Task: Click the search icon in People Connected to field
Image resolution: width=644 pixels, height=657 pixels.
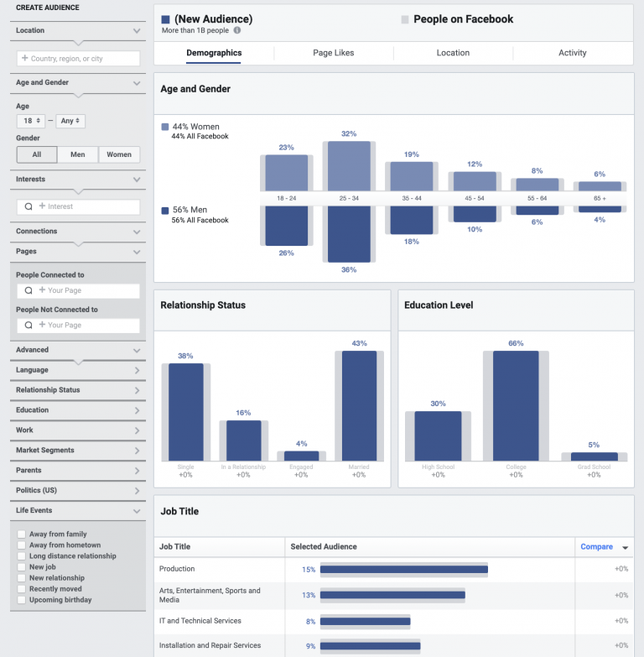Action: [29, 290]
